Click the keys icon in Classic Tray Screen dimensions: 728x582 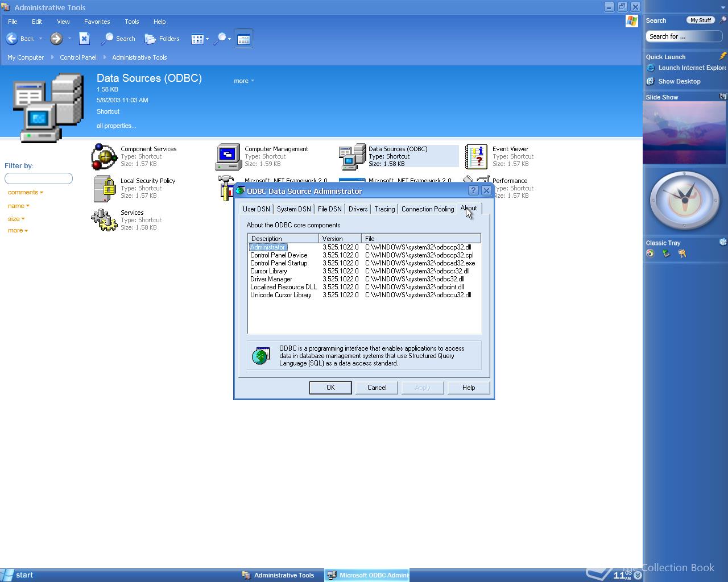click(x=682, y=253)
